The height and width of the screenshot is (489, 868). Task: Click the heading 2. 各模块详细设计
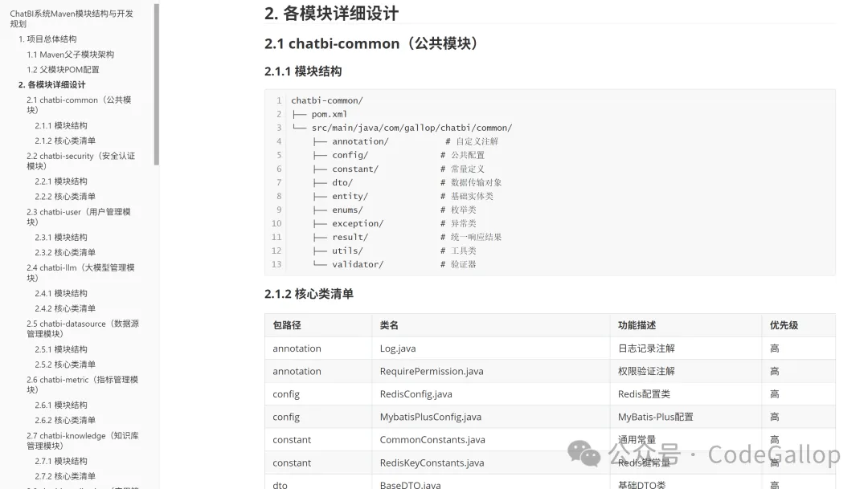[x=331, y=14]
